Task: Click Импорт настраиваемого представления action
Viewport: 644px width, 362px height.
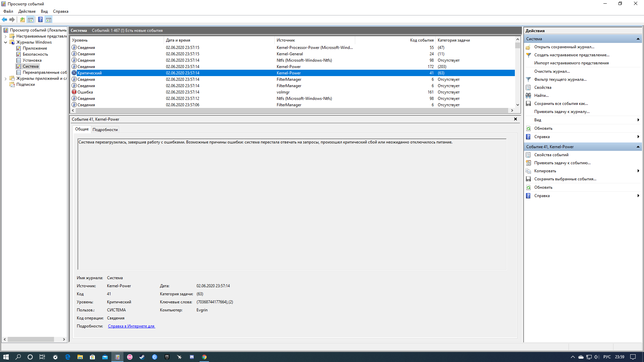Action: (571, 63)
